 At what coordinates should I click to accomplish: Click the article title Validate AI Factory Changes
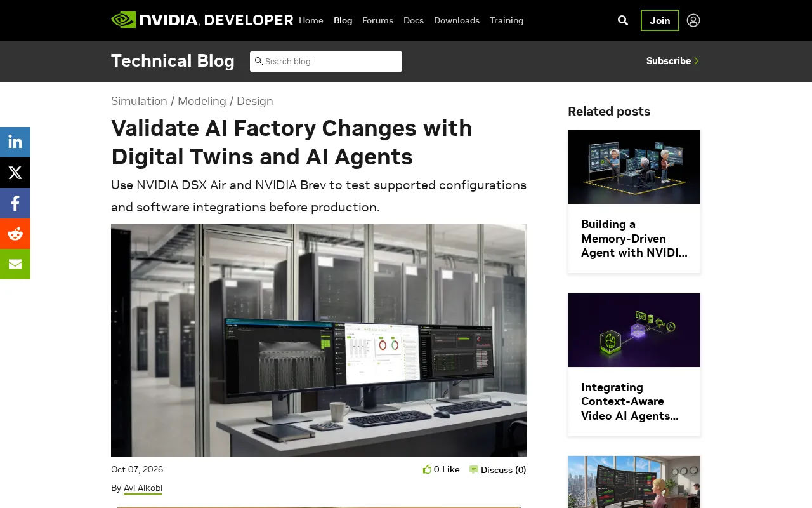292,142
